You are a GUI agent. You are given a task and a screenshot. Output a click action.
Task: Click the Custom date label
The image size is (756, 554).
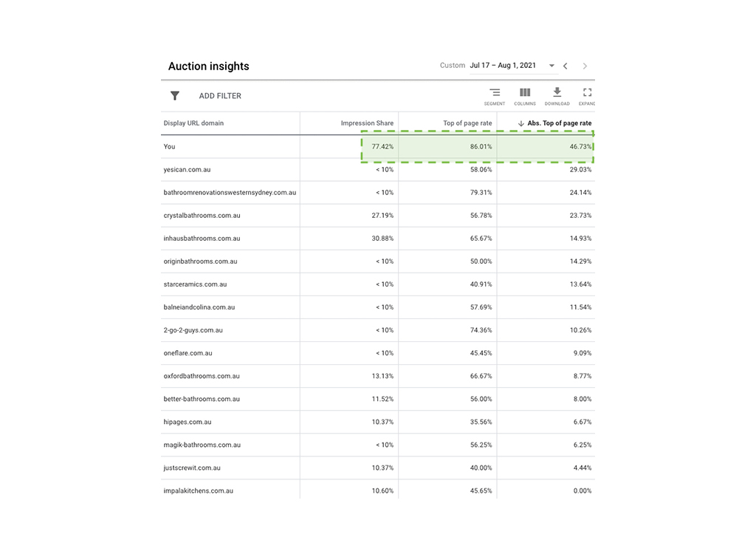coord(453,65)
